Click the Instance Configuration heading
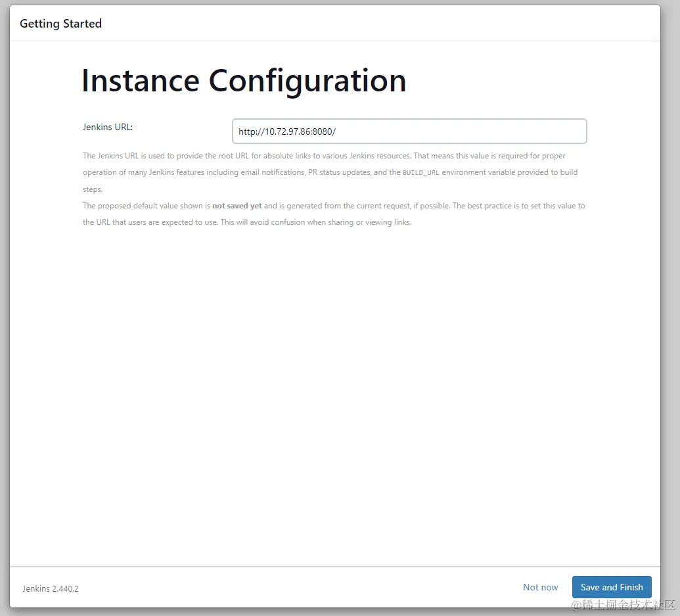Screen dimensions: 680x616 tap(244, 81)
